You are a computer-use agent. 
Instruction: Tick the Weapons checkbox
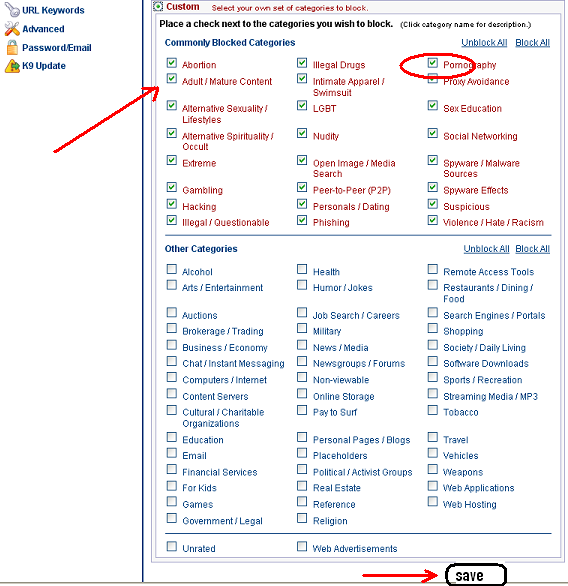[433, 469]
